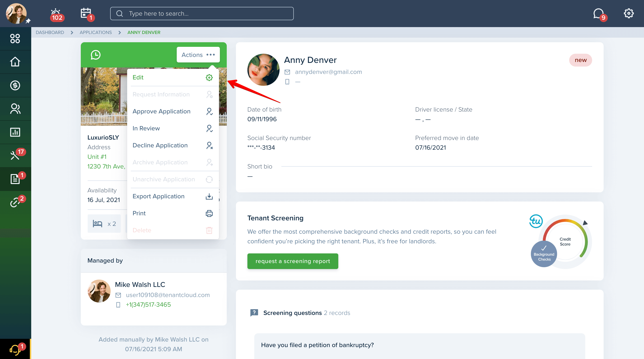Image resolution: width=644 pixels, height=359 pixels.
Task: Choose Print from the Actions menu
Action: (173, 213)
